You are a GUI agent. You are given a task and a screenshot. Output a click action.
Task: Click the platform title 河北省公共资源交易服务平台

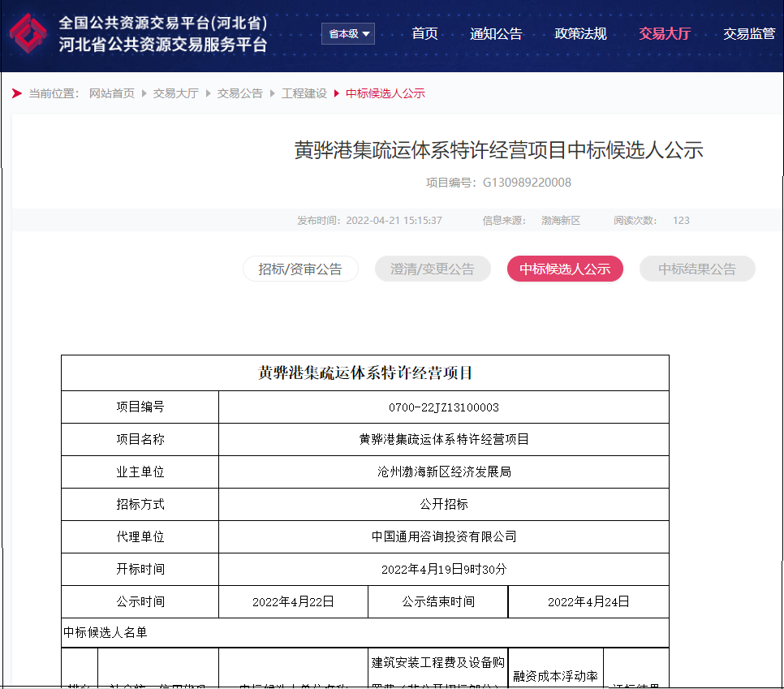[x=162, y=45]
